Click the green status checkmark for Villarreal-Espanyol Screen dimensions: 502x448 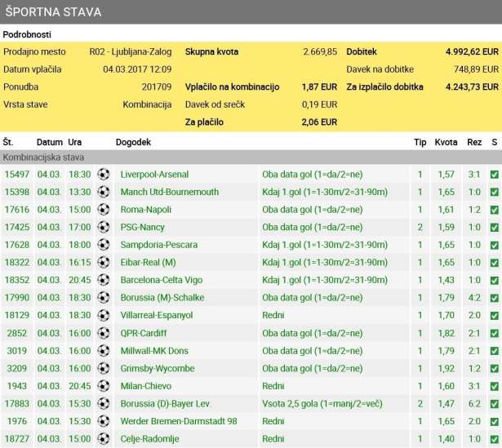pyautogui.click(x=495, y=316)
